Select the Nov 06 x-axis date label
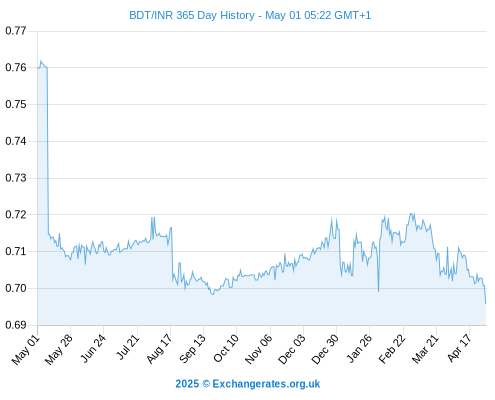Screen dimensions: 495x400 (x=258, y=349)
